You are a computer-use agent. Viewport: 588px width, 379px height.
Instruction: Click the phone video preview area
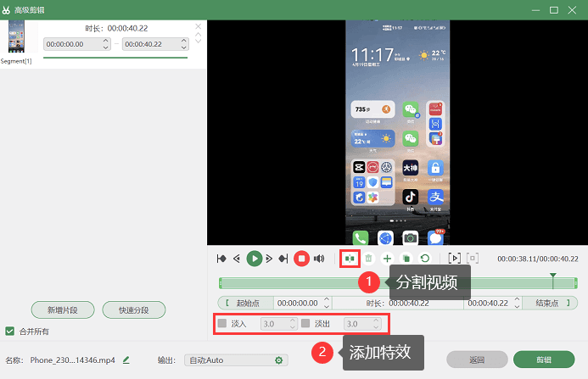tap(397, 132)
